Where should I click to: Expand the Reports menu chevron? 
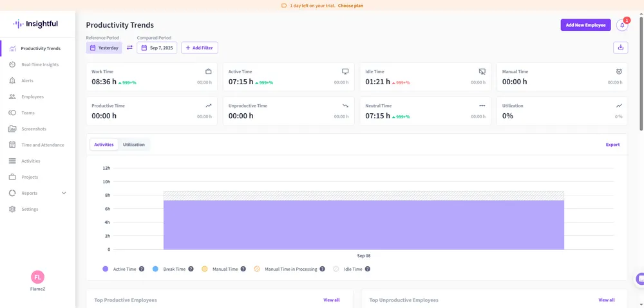64,193
